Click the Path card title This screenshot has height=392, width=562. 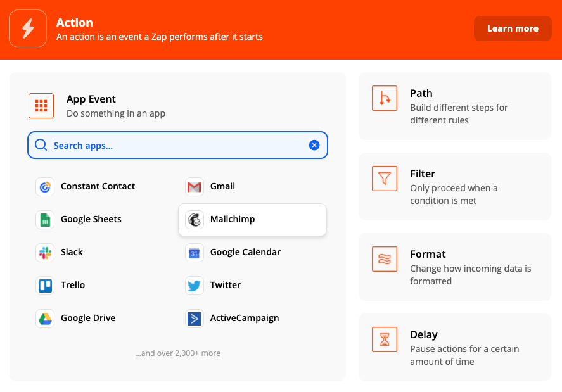421,94
